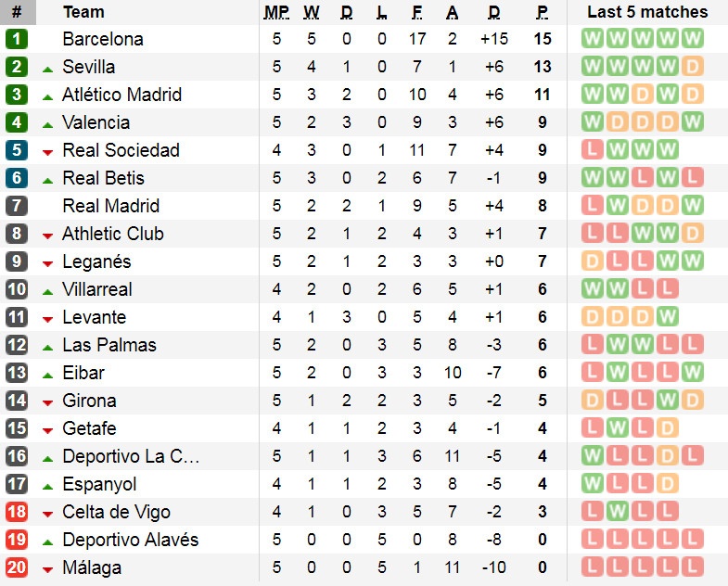
Task: Click Málaga's red position 20 badge
Action: pos(17,567)
